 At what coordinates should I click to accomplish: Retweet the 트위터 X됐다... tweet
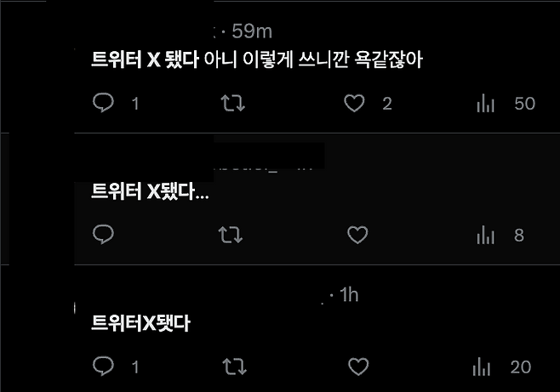[x=231, y=235]
